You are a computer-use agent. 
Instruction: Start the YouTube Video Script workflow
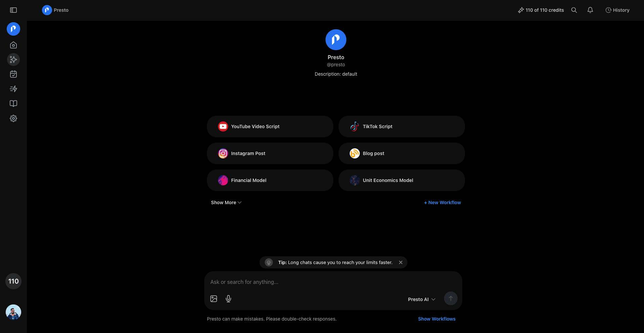tap(270, 126)
